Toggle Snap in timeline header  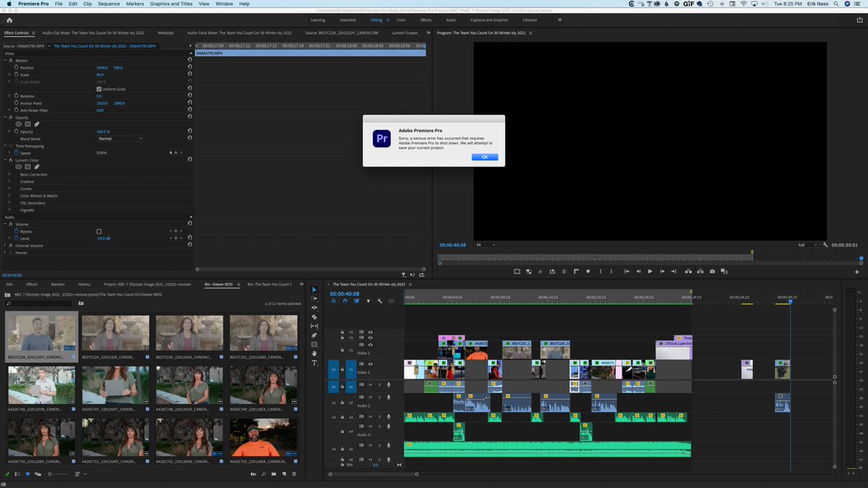click(x=345, y=301)
